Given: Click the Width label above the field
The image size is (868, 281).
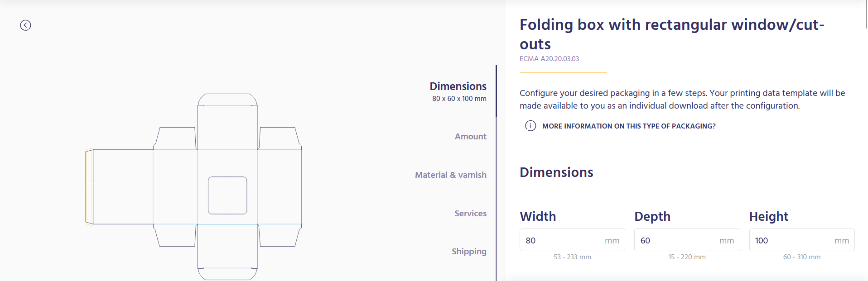Looking at the screenshot, I should point(538,216).
